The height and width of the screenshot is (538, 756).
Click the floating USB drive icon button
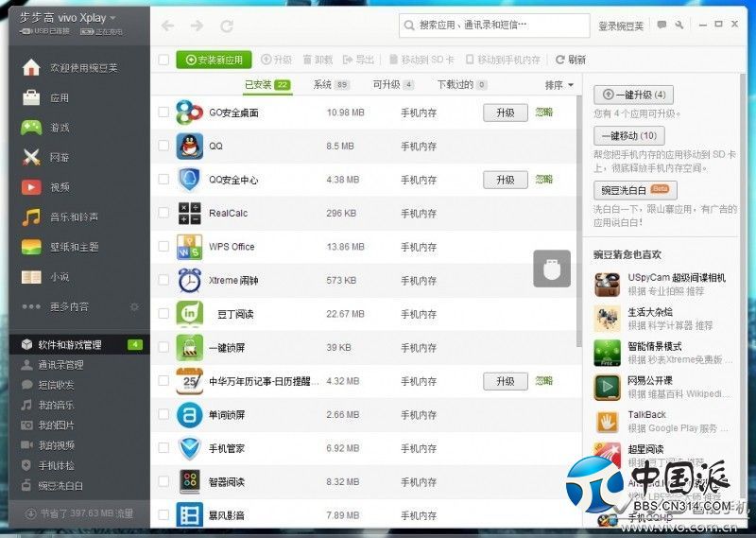[x=552, y=269]
